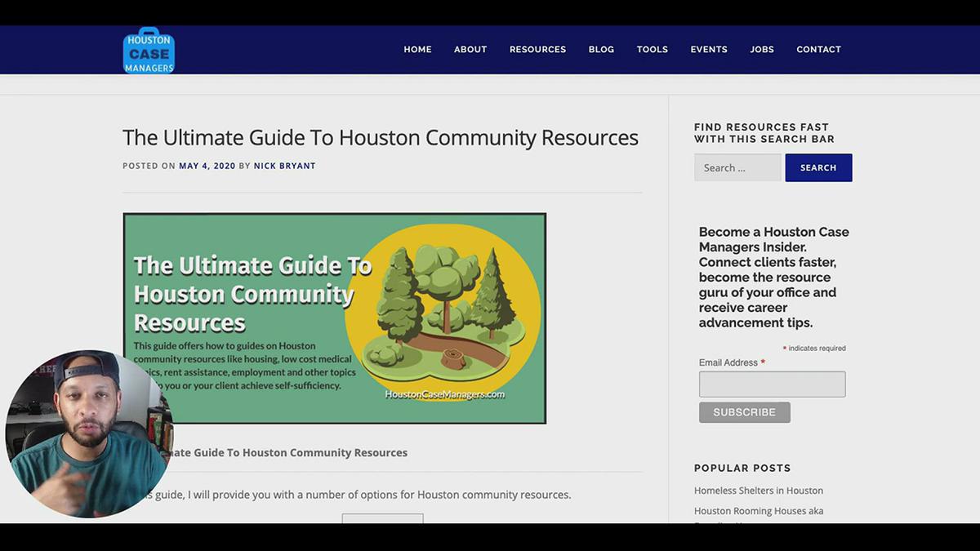Open the RESOURCES menu
The height and width of the screenshot is (551, 980).
[x=537, y=50]
